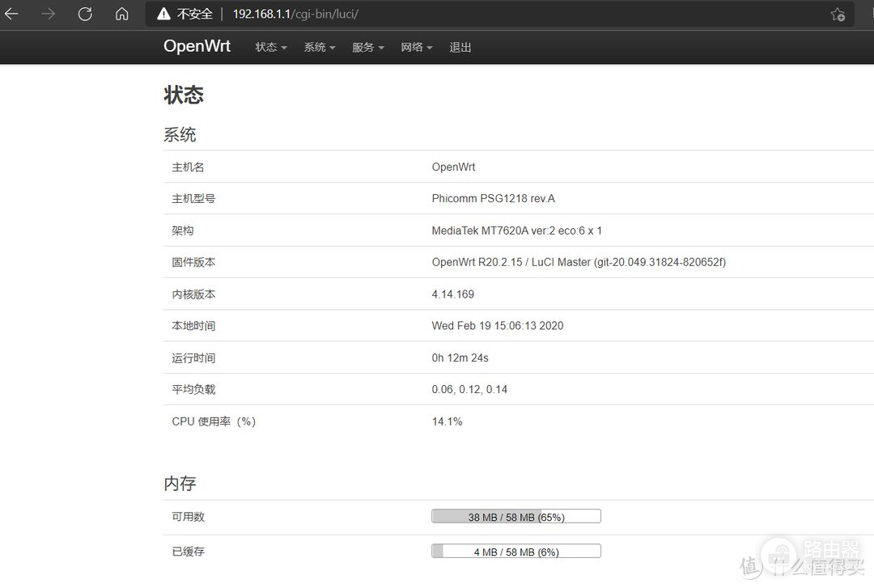
Task: Click the OpenWrt brand logo link
Action: pyautogui.click(x=197, y=46)
